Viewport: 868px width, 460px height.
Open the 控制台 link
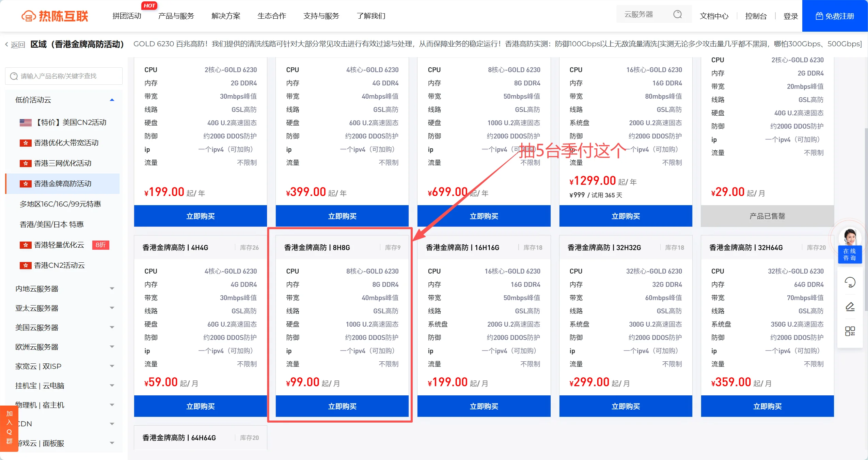[756, 16]
